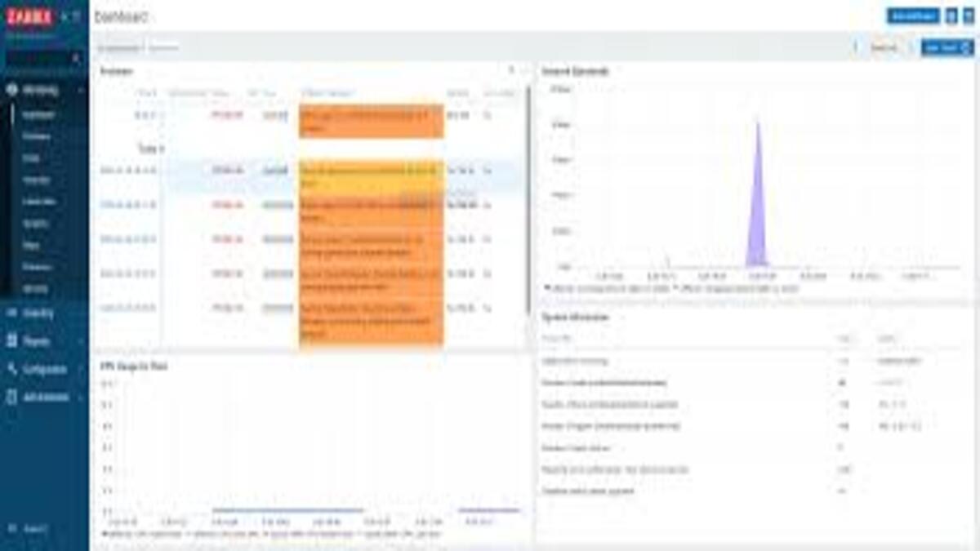Screen dimensions: 980x551
Task: Click the first small icon button right of Edit dashboard
Action: 951,16
